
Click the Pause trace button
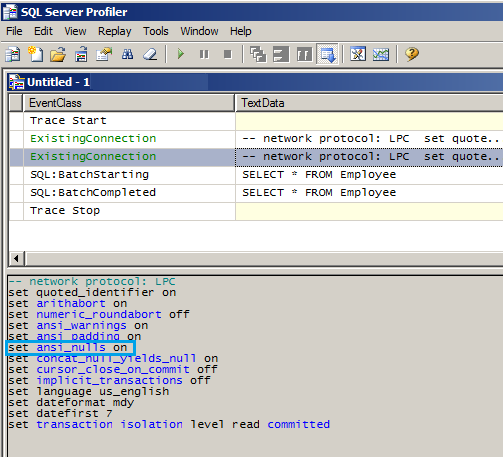pos(204,54)
